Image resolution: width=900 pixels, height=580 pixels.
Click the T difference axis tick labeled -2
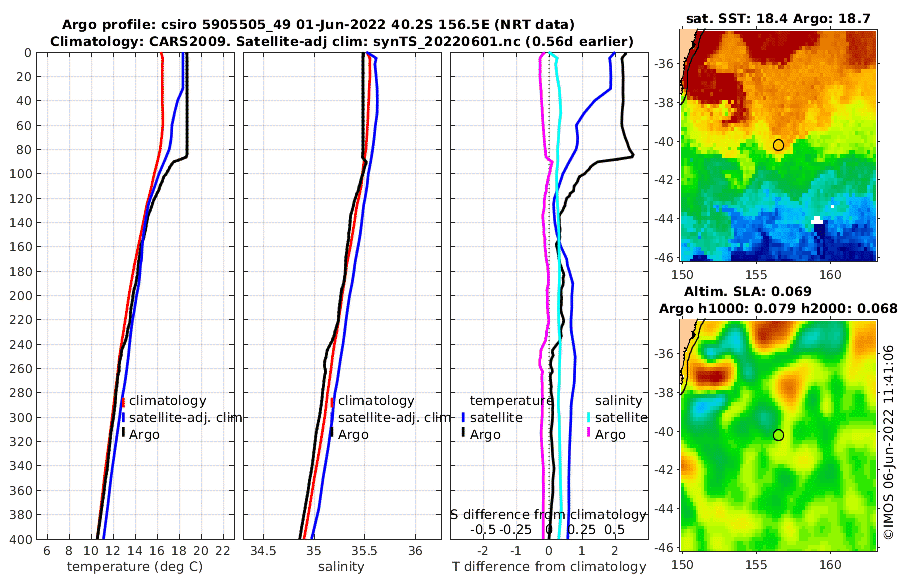click(482, 551)
